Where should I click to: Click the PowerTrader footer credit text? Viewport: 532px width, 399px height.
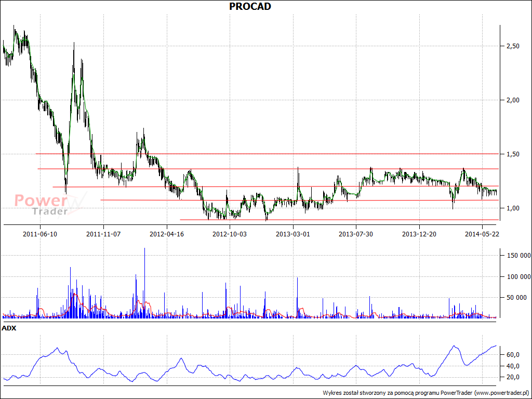pyautogui.click(x=426, y=393)
